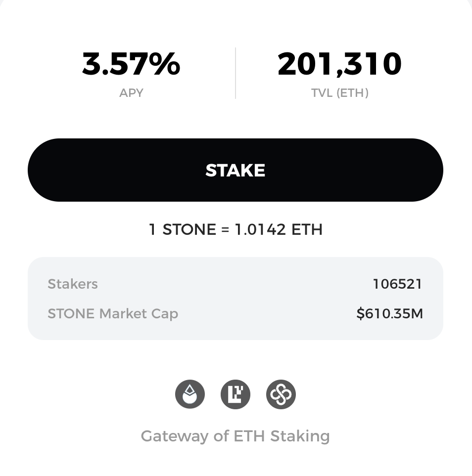472x476 pixels.
Task: Click the 201,310 TVL figure
Action: [340, 64]
